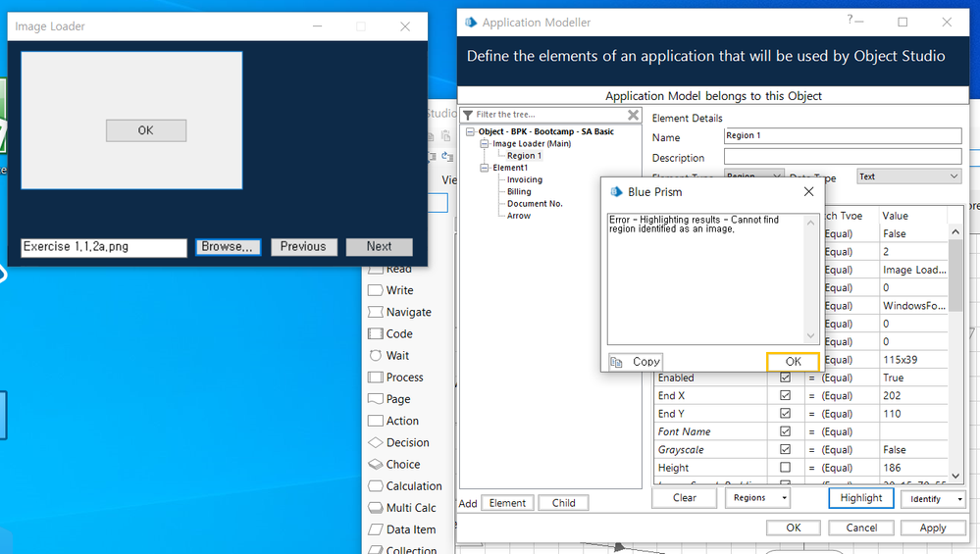Screen dimensions: 980x554
Task: Click the Highlight button
Action: tap(861, 498)
